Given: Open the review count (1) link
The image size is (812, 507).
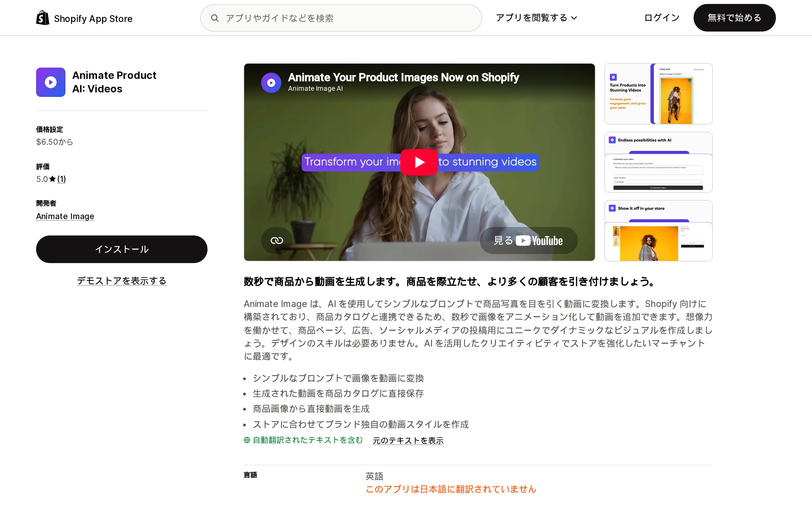Looking at the screenshot, I should [61, 179].
